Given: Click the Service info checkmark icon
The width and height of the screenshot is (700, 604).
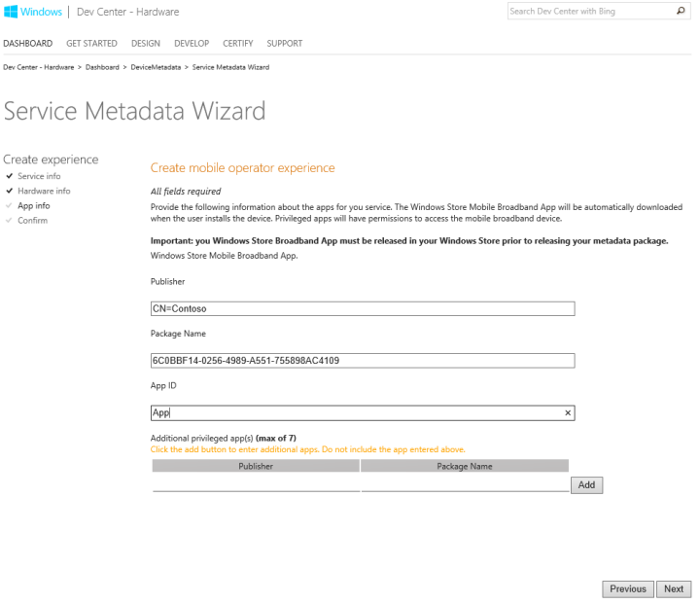Looking at the screenshot, I should (10, 176).
